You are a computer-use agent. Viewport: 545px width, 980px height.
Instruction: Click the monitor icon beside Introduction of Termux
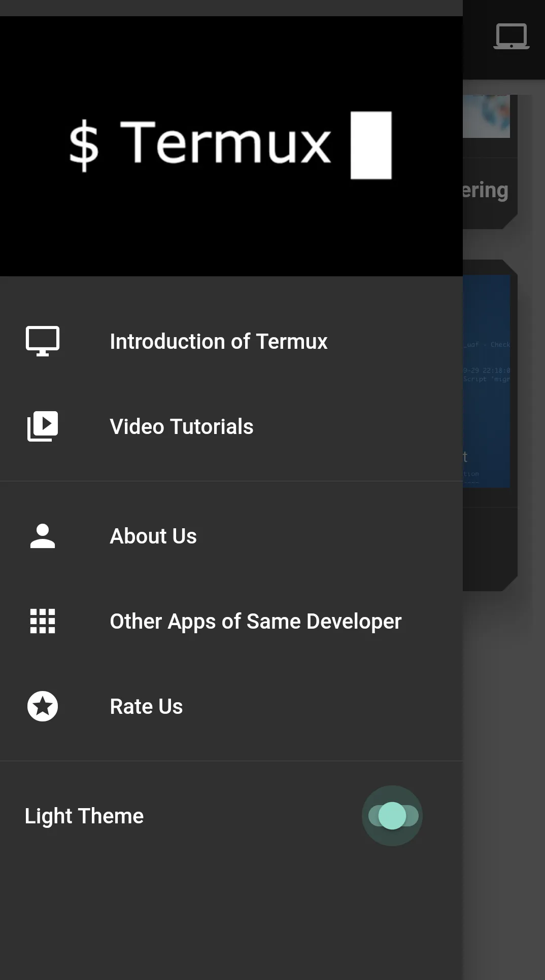[x=43, y=341]
